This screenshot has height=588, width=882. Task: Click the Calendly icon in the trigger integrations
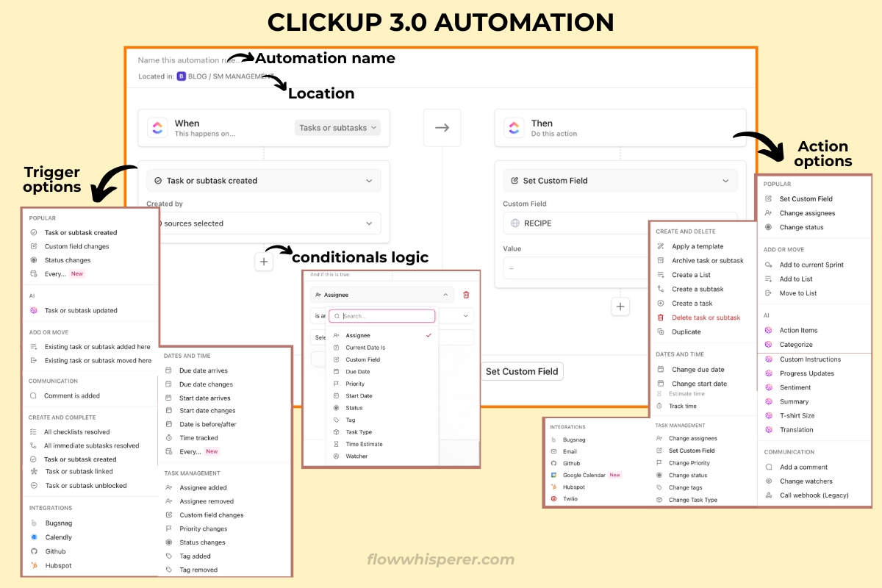pyautogui.click(x=34, y=537)
